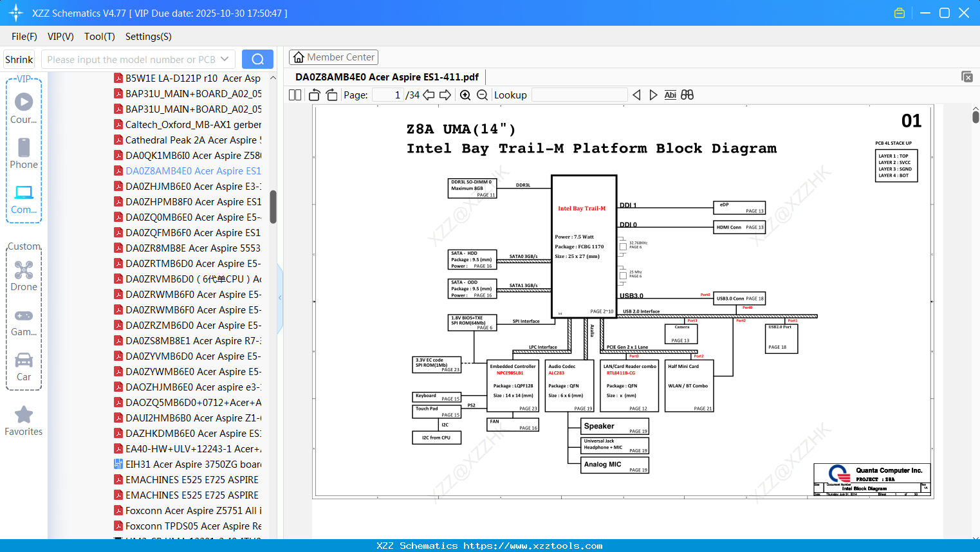Click the Lookup text input field
Screen dimensions: 980x552
[579, 95]
